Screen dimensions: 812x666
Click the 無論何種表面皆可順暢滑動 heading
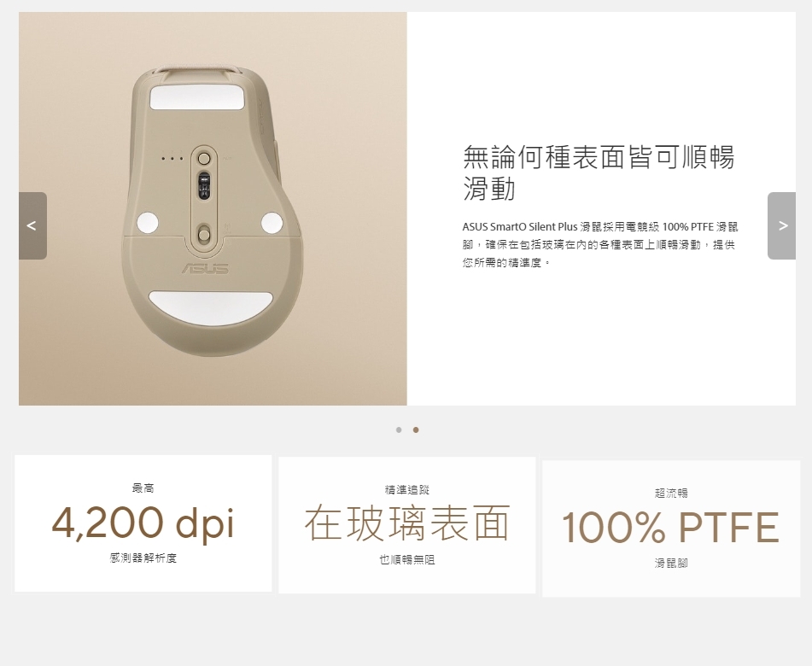click(x=599, y=172)
